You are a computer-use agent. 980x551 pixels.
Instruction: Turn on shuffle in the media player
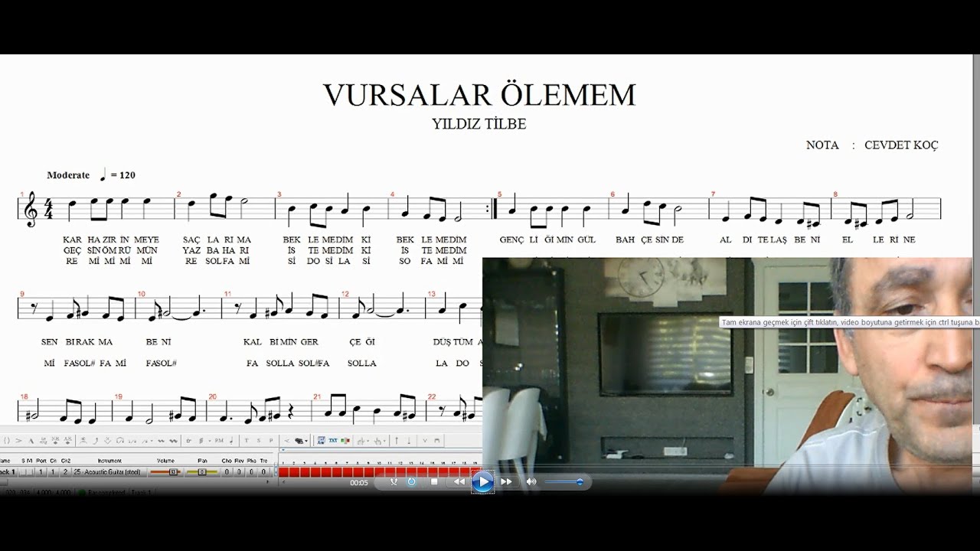tap(394, 481)
